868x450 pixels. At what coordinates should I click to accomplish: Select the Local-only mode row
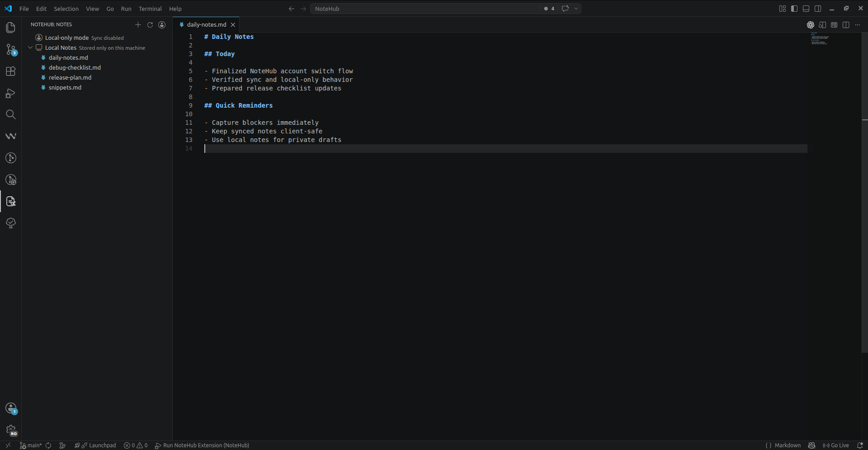click(x=97, y=38)
